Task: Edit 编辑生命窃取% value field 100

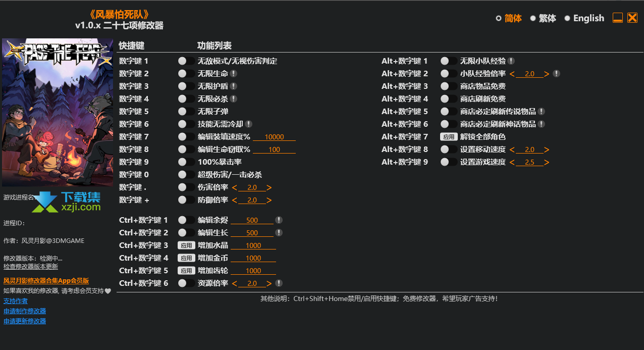Action: coord(274,149)
